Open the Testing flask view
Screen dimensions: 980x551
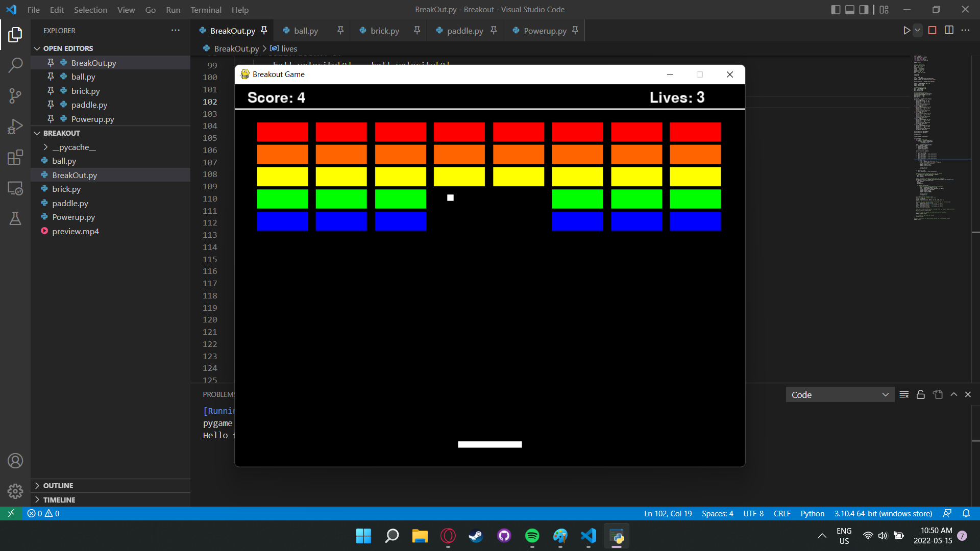coord(15,218)
